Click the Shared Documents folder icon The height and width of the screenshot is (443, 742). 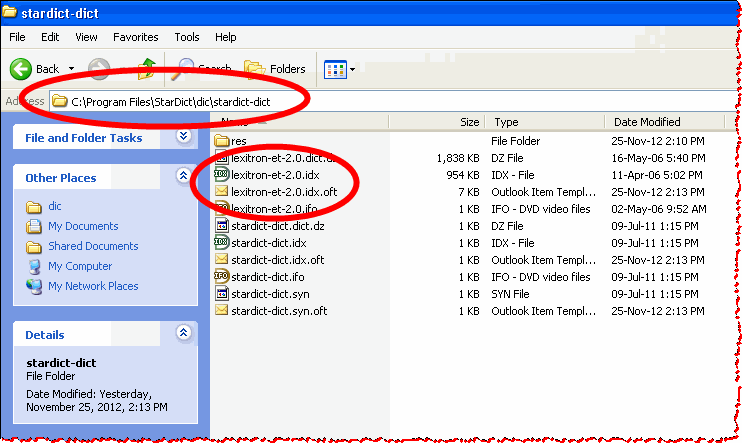pos(34,247)
